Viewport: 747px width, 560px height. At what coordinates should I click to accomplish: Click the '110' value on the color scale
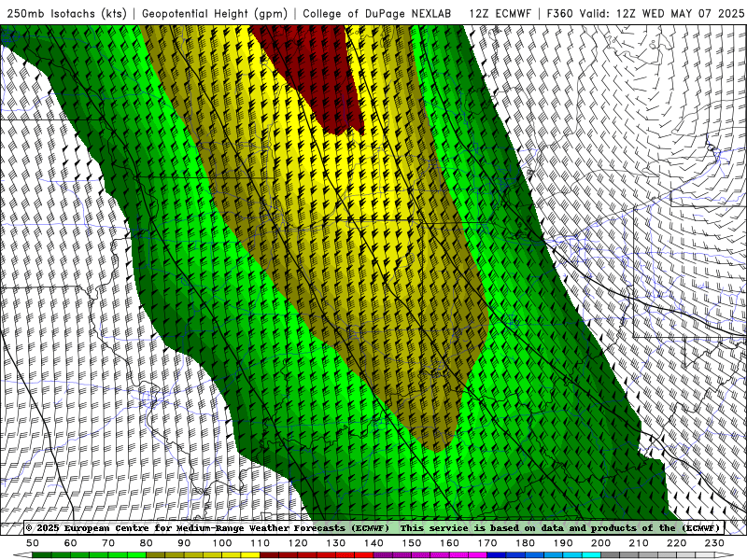[261, 543]
